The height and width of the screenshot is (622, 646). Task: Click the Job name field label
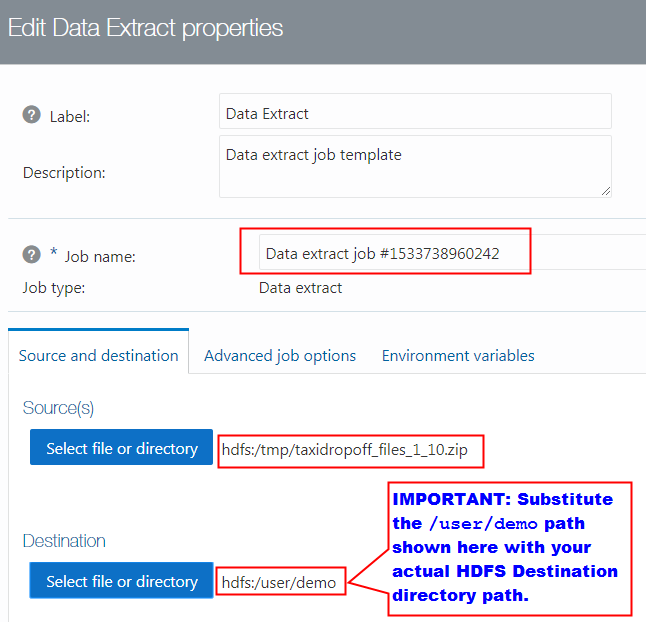pos(100,256)
